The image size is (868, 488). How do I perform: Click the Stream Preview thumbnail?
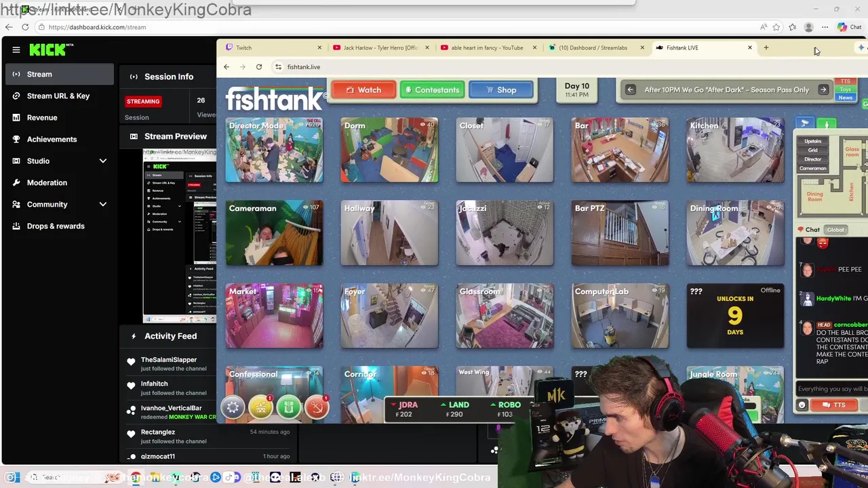pos(180,235)
